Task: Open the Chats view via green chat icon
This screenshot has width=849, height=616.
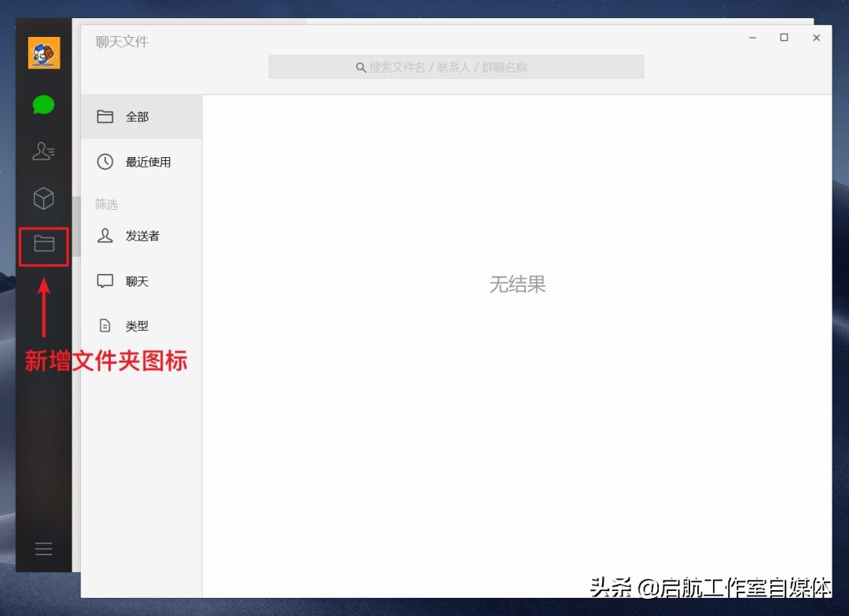Action: 43,104
